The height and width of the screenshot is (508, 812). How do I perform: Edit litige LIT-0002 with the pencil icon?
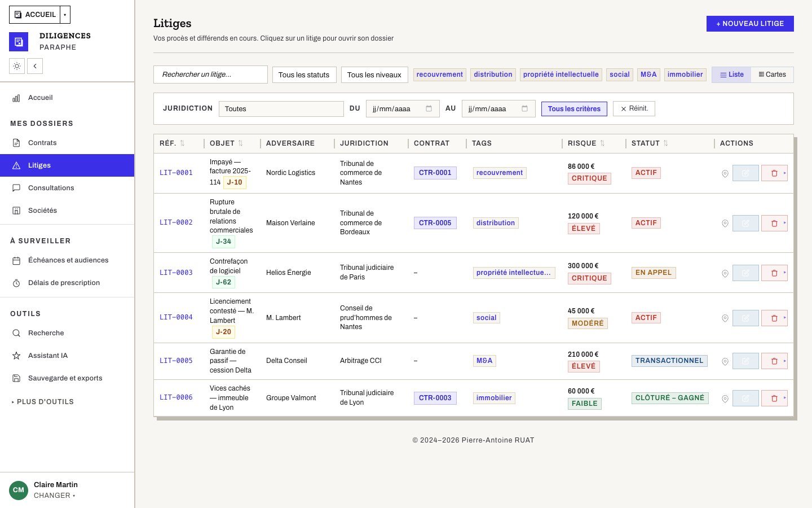(x=745, y=223)
